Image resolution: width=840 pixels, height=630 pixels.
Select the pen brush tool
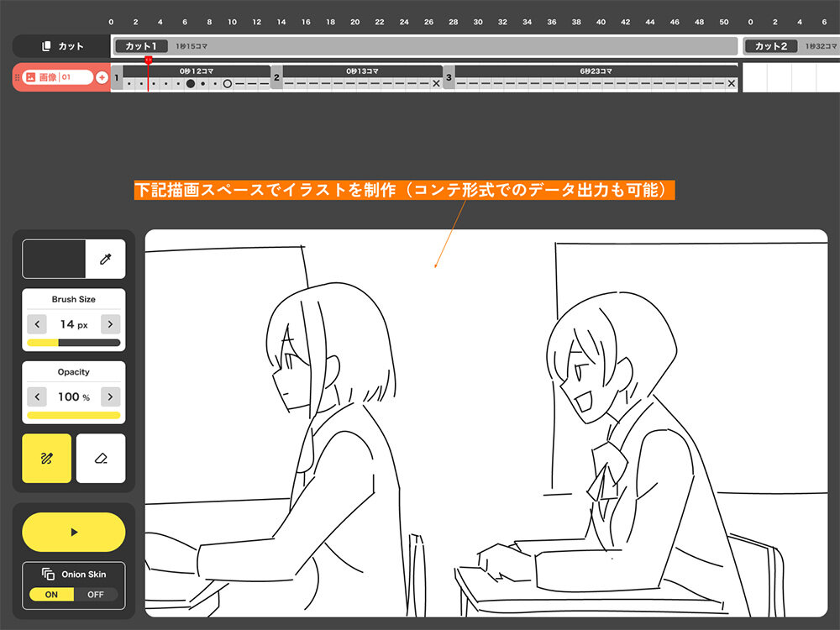46,458
